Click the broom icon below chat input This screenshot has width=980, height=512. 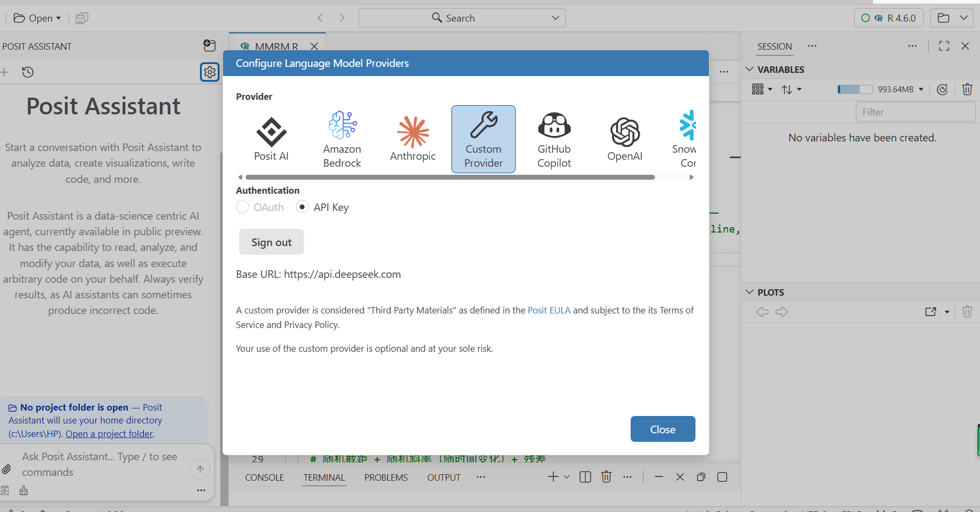click(24, 490)
